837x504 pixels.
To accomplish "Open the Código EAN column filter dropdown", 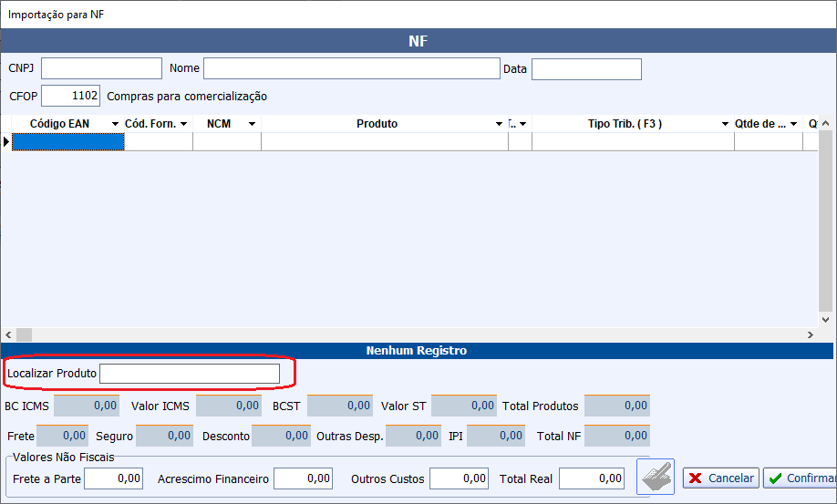I will point(115,124).
